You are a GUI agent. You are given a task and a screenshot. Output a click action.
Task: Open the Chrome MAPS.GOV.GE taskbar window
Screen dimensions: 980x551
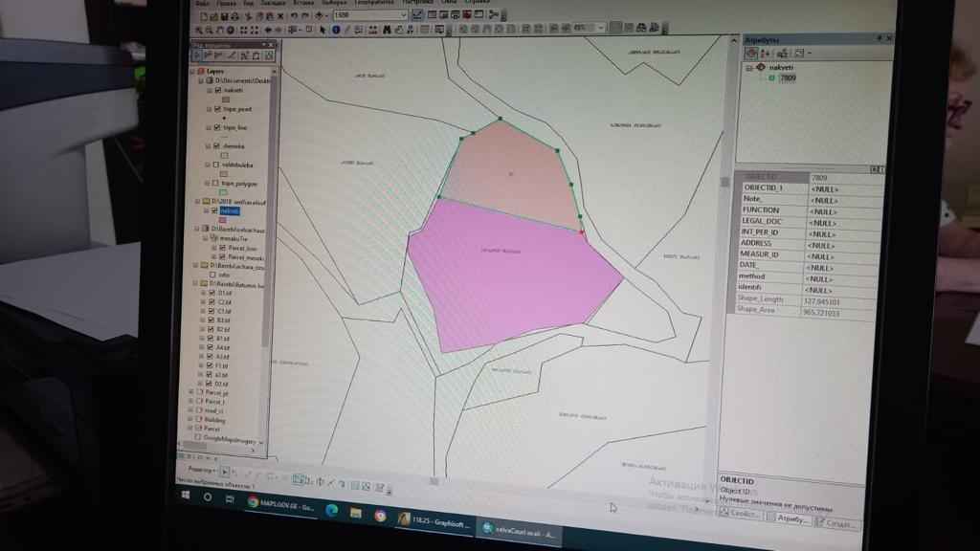coord(282,503)
